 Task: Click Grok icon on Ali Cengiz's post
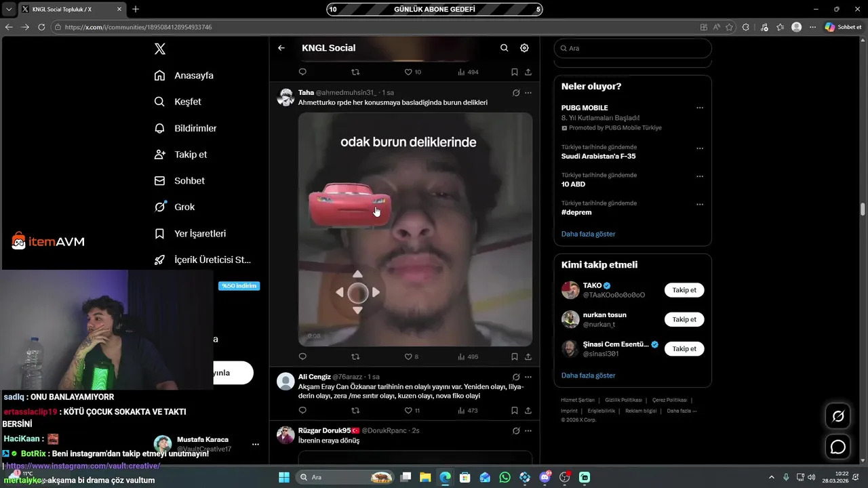point(516,377)
